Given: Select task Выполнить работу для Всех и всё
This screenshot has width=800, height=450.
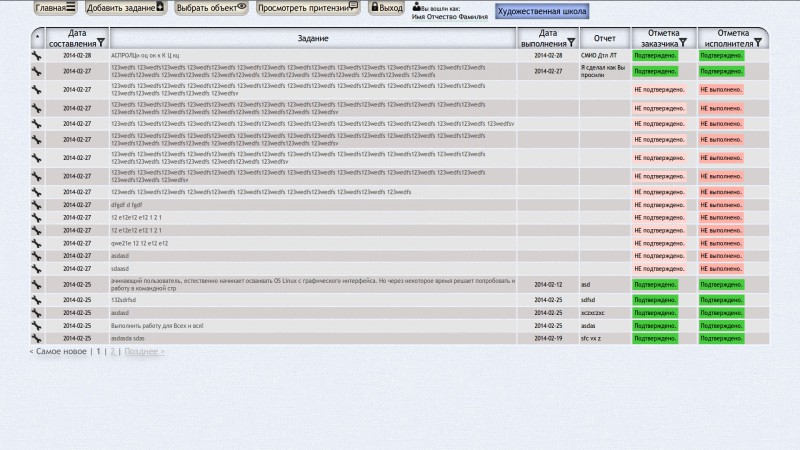Looking at the screenshot, I should 157,326.
